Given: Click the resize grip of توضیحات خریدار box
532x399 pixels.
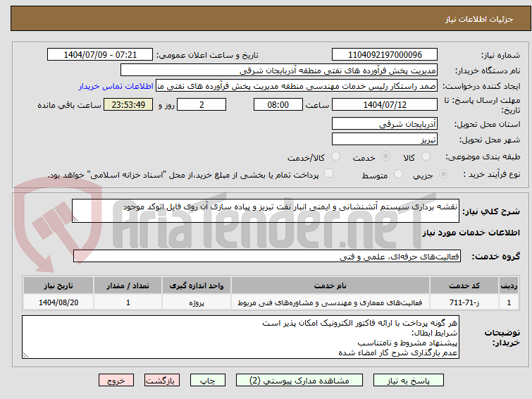Looking at the screenshot, I should click(25, 355).
